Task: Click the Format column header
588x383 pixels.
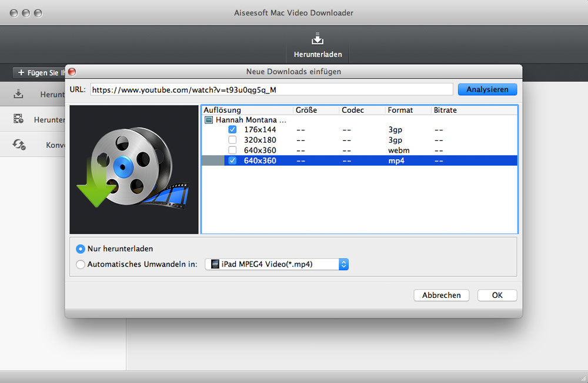Action: pos(409,110)
